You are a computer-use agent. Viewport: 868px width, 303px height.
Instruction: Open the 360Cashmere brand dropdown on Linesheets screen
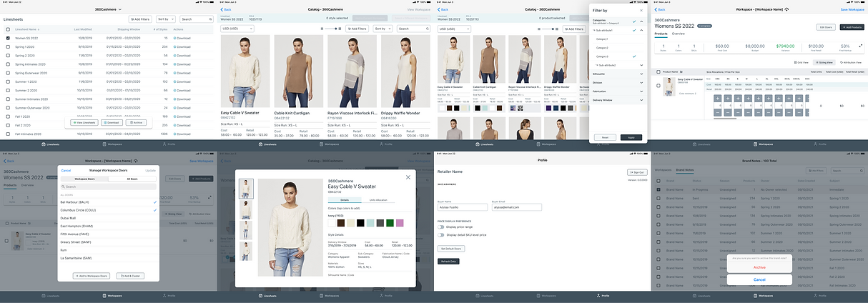107,9
